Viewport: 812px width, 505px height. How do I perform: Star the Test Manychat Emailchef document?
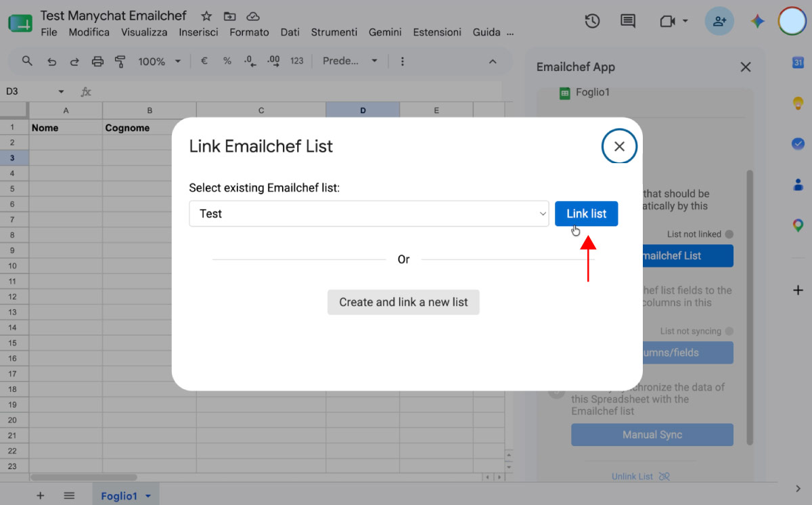[x=207, y=16]
